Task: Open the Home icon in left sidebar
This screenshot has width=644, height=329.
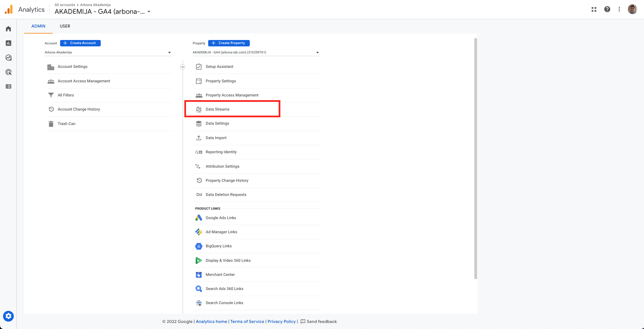Action: [8, 29]
